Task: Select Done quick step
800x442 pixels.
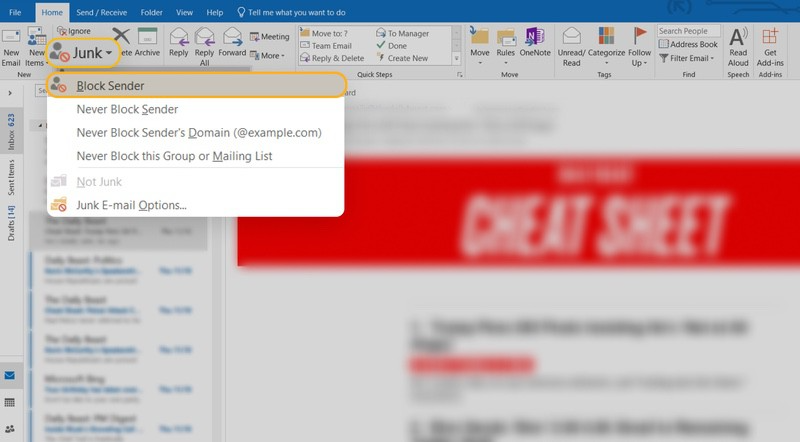Action: click(391, 45)
